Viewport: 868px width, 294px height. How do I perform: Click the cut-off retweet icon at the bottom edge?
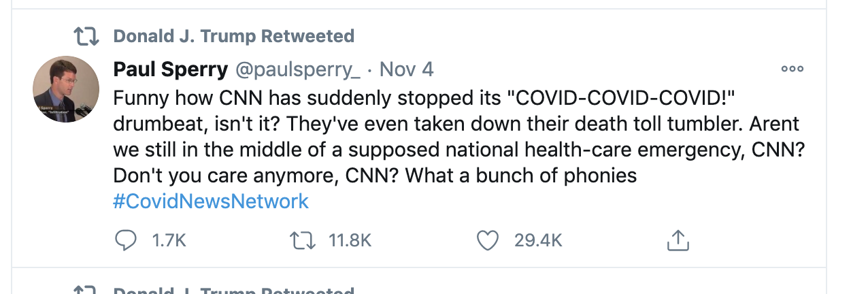(x=86, y=290)
